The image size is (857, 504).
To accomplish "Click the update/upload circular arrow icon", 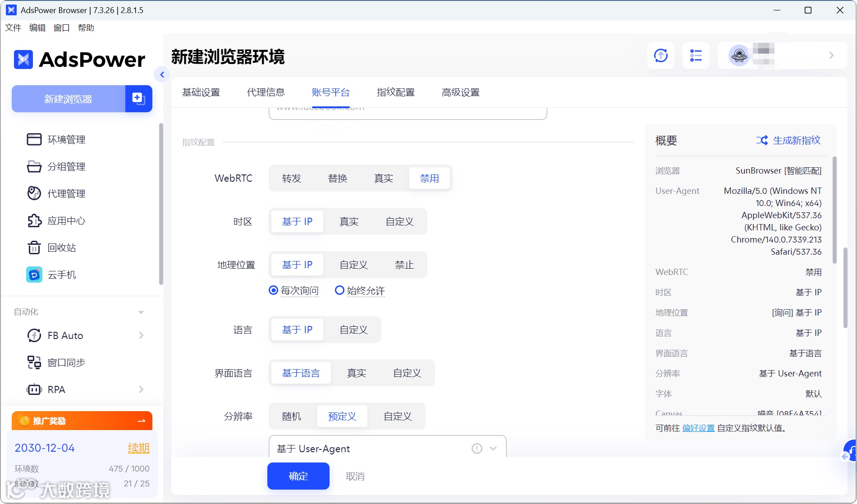I will 661,55.
